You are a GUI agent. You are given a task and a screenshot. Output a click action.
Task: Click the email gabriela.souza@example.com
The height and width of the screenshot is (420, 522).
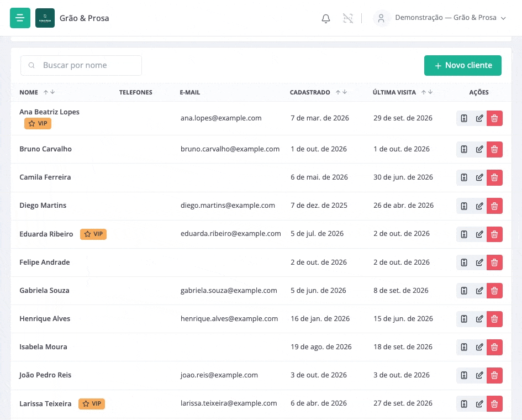pyautogui.click(x=229, y=291)
